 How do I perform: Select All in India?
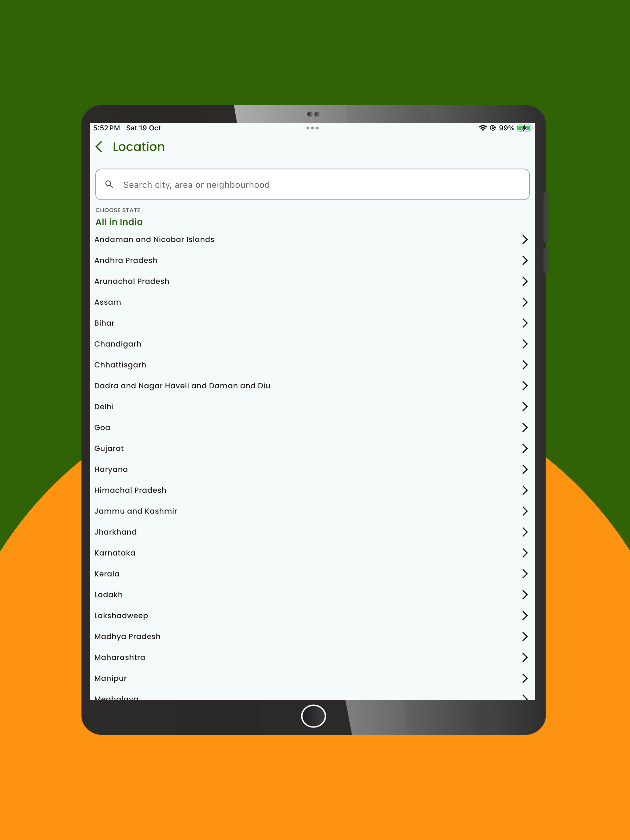click(119, 222)
